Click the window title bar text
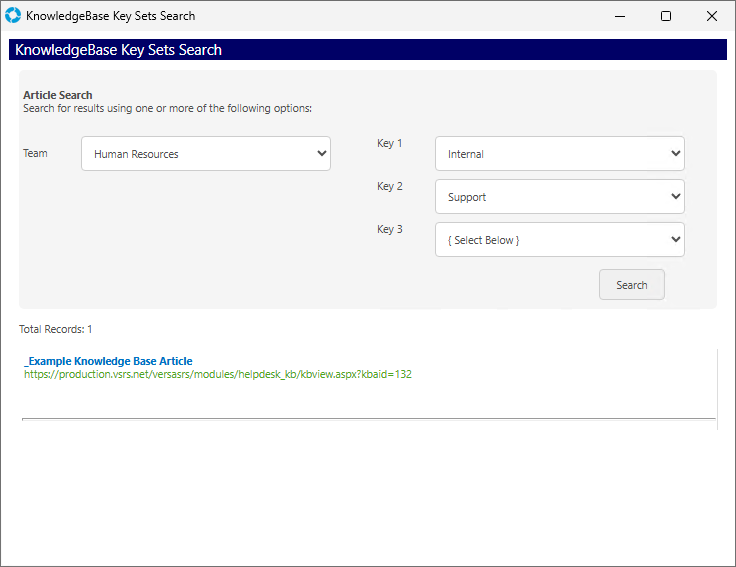The image size is (736, 567). pos(110,16)
